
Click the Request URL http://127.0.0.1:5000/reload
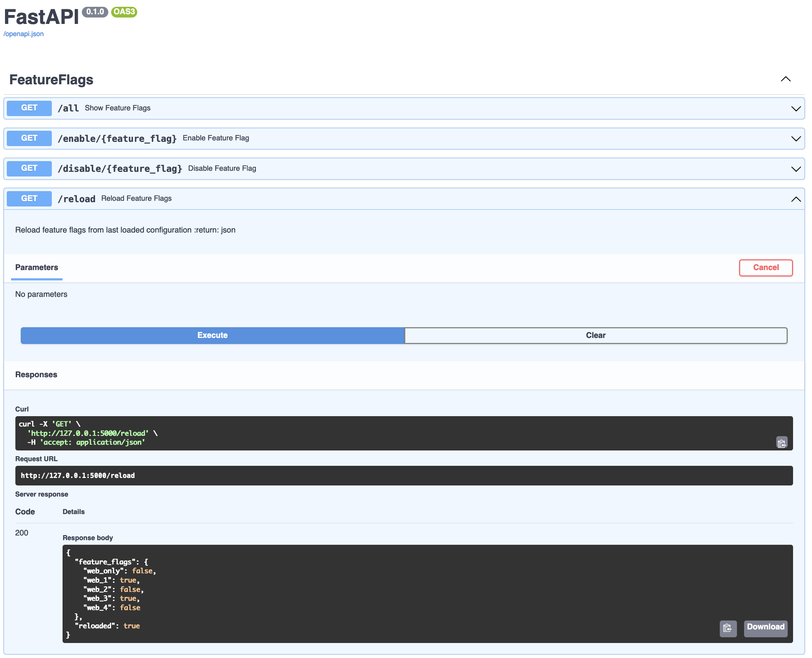pos(78,476)
